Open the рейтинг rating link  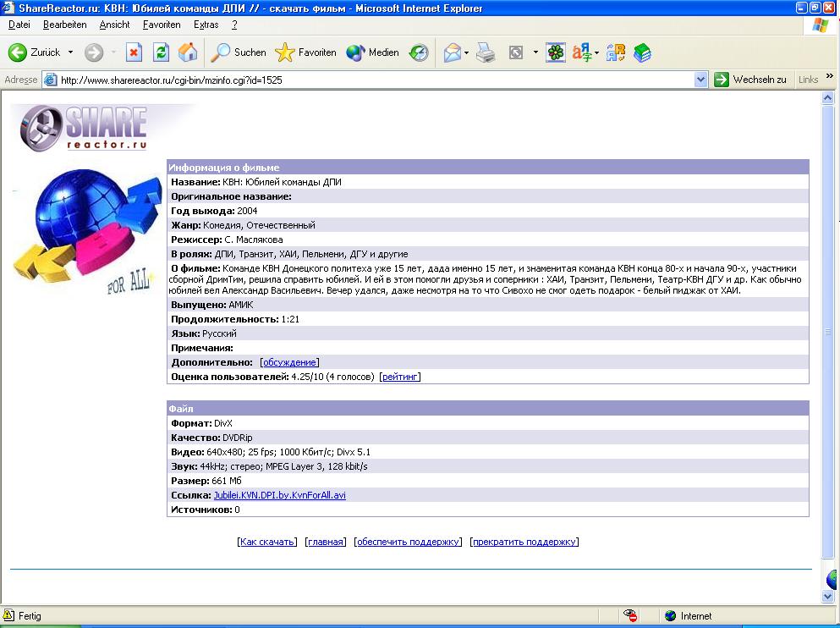[399, 377]
